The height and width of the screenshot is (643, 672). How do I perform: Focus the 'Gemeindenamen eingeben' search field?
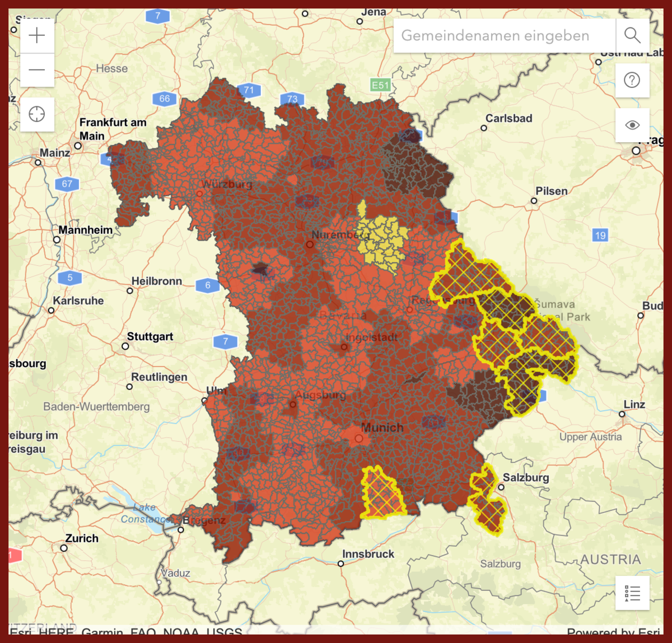click(x=505, y=36)
